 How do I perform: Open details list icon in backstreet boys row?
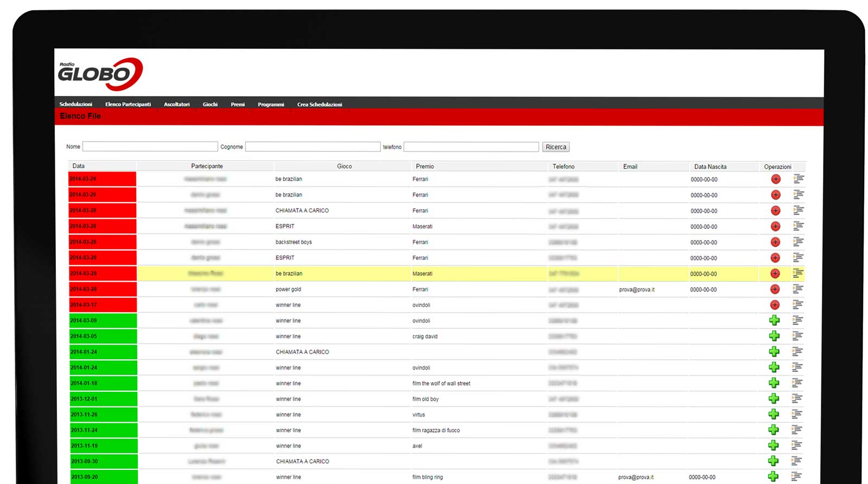tap(798, 241)
